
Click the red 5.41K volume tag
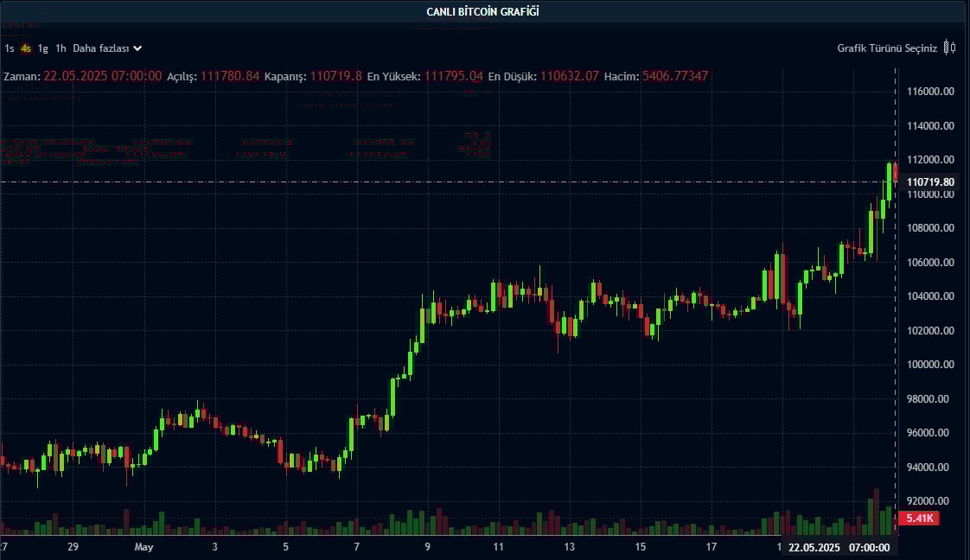(x=920, y=518)
